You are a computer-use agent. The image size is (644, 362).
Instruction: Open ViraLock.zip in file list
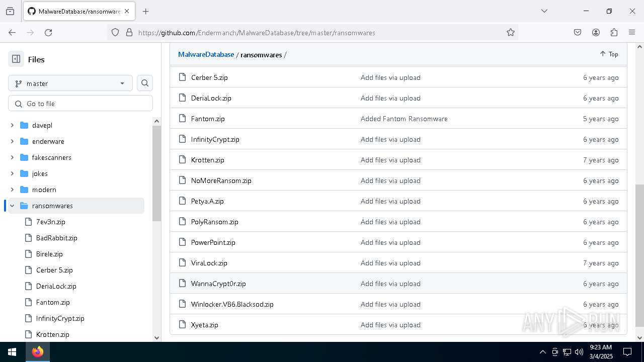tap(209, 263)
